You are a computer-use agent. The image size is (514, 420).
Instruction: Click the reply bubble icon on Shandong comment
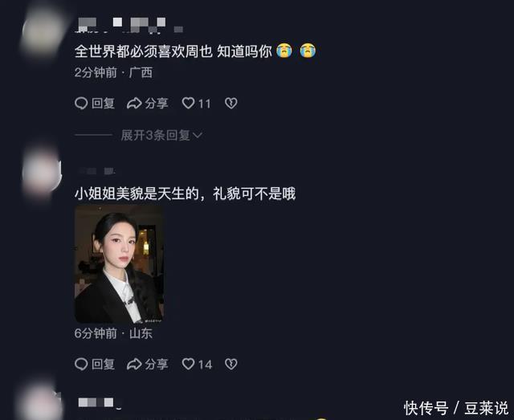click(x=81, y=364)
